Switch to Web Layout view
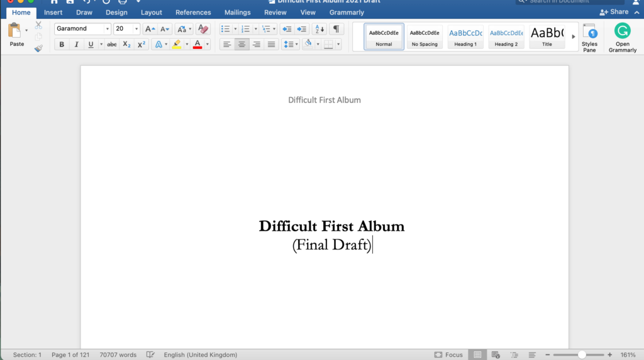The image size is (644, 360). point(496,355)
